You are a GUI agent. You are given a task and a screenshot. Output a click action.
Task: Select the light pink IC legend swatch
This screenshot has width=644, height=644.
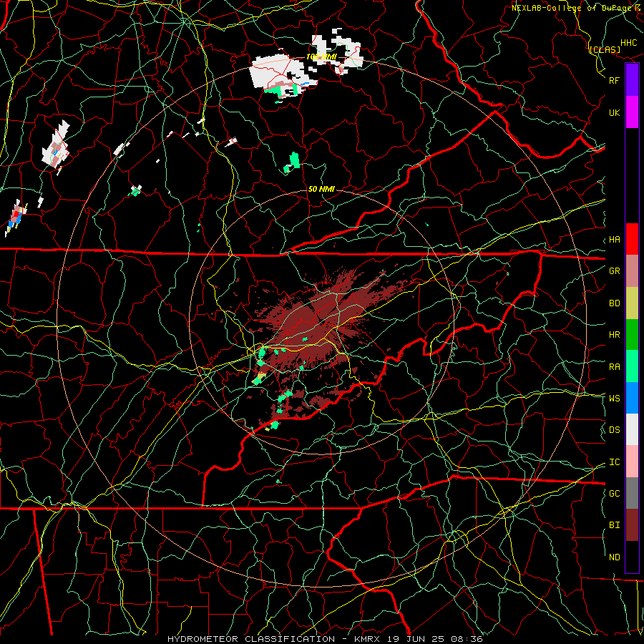point(632,462)
